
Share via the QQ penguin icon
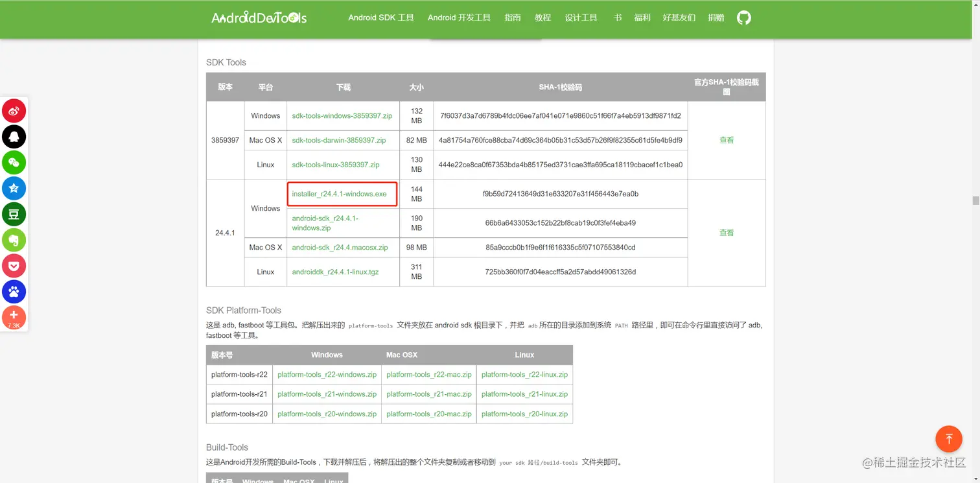pyautogui.click(x=14, y=137)
